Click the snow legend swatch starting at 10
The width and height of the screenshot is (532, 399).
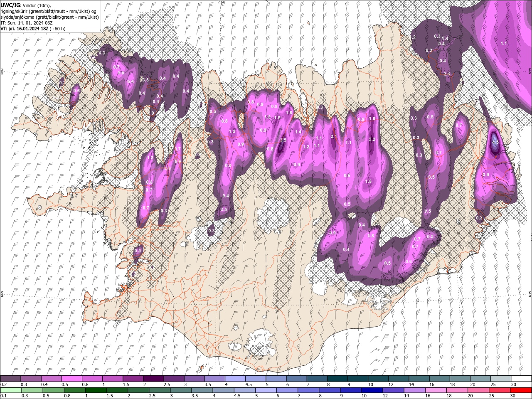[x=378, y=379]
